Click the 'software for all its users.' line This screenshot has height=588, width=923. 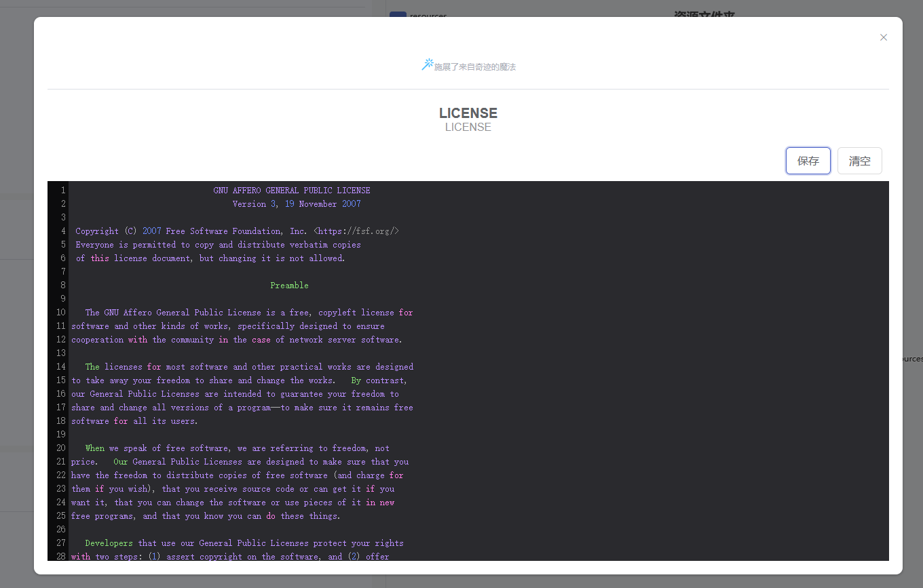click(134, 421)
